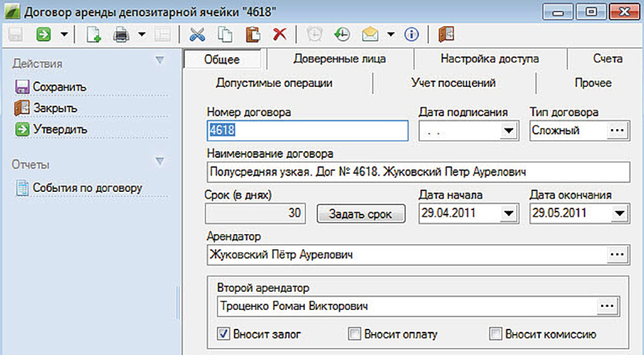
Task: Enable the 'Вносит оплату' checkbox
Action: pos(355,335)
